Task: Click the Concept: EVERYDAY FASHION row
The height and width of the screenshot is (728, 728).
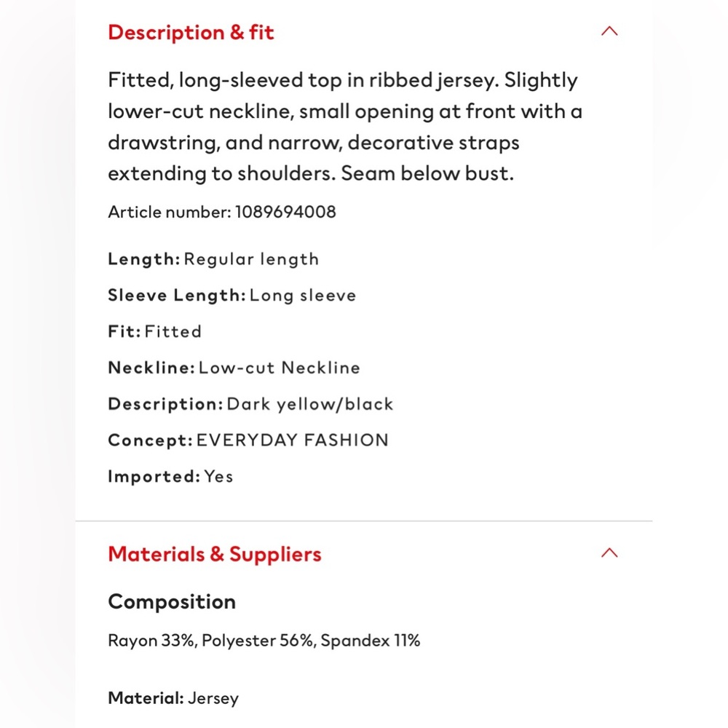Action: (248, 440)
